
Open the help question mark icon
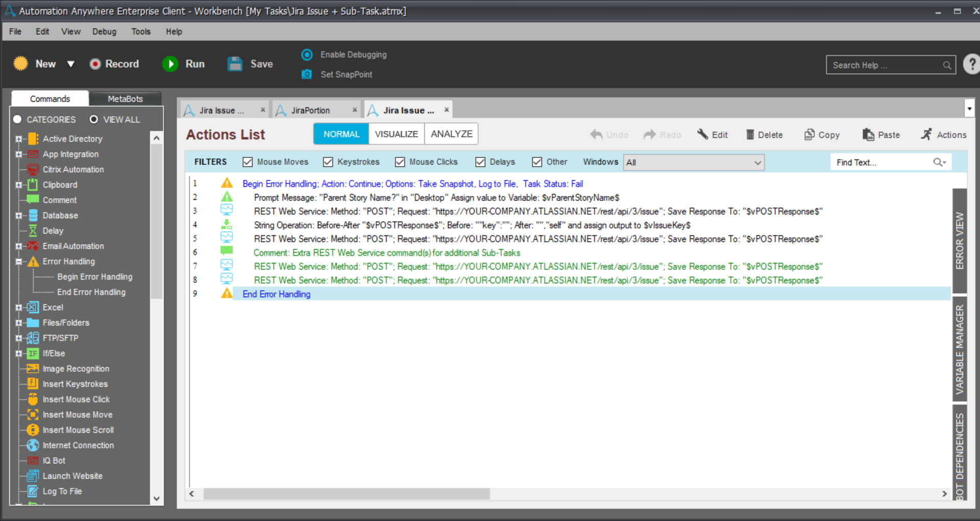point(971,64)
